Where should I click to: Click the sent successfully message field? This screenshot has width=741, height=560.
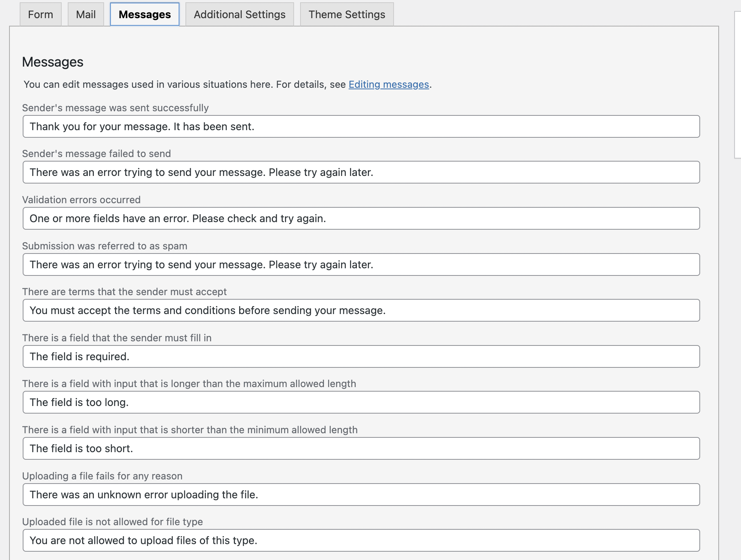361,126
